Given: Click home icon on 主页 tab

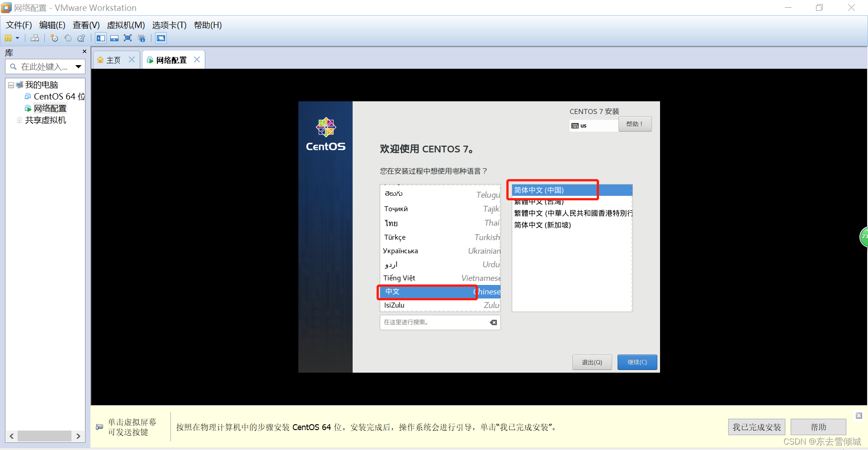Looking at the screenshot, I should pyautogui.click(x=100, y=60).
